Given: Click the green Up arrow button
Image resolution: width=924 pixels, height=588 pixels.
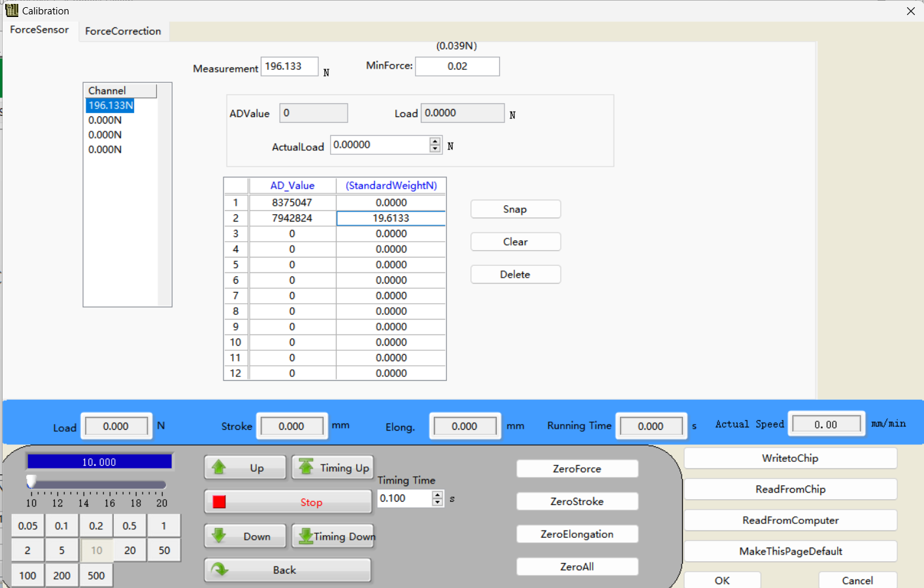Looking at the screenshot, I should pyautogui.click(x=245, y=468).
